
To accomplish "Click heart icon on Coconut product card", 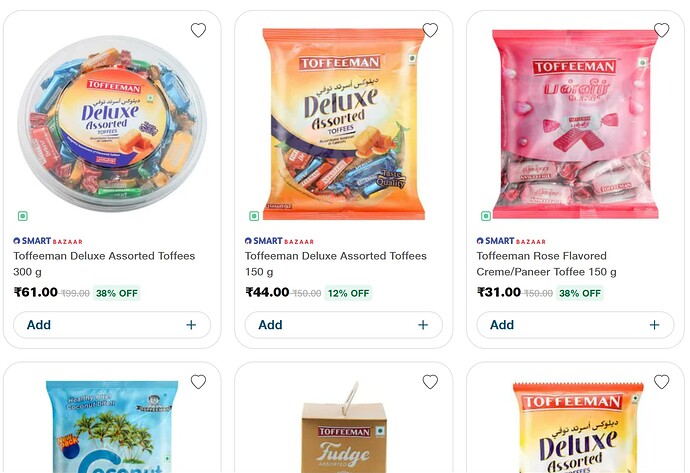I will click(198, 382).
